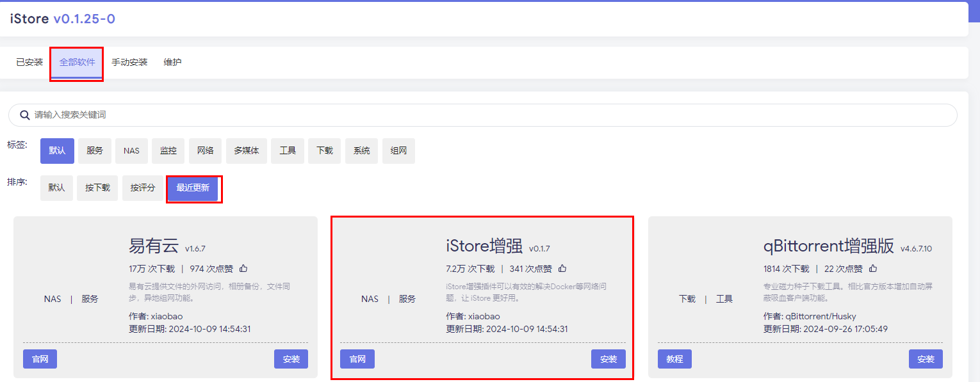The width and height of the screenshot is (980, 382).
Task: Sort apps 按下载
Action: (97, 188)
